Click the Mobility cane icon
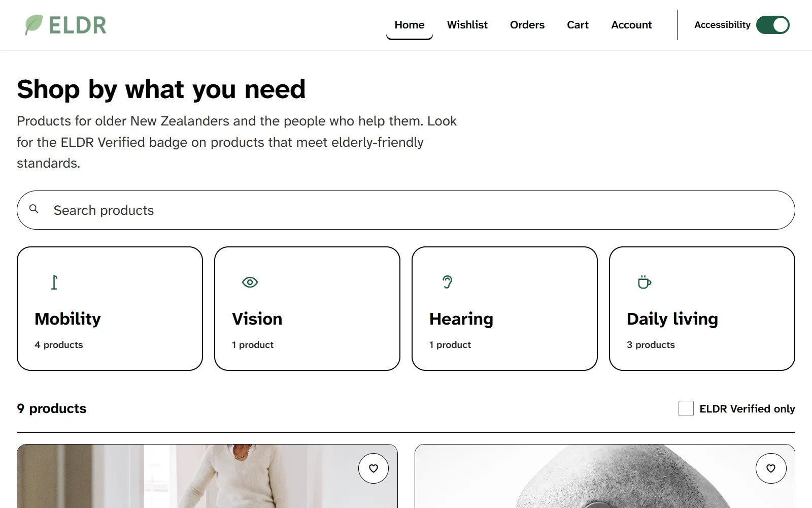The height and width of the screenshot is (508, 812). pyautogui.click(x=54, y=282)
